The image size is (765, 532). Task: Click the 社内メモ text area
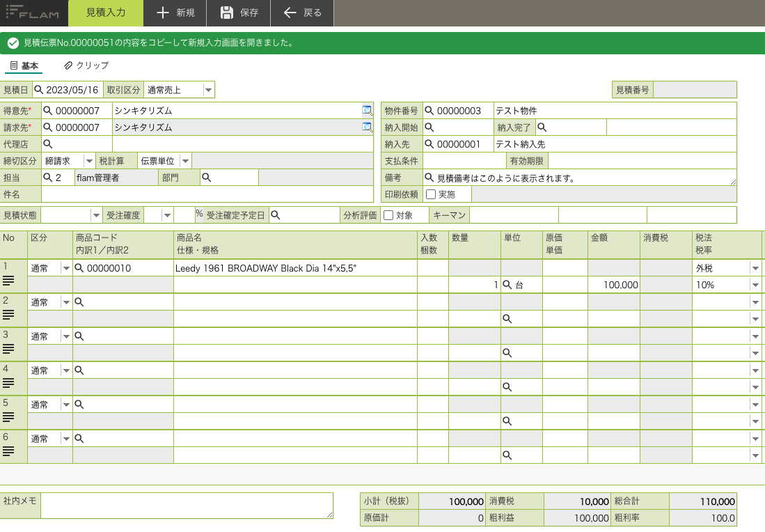coord(187,505)
